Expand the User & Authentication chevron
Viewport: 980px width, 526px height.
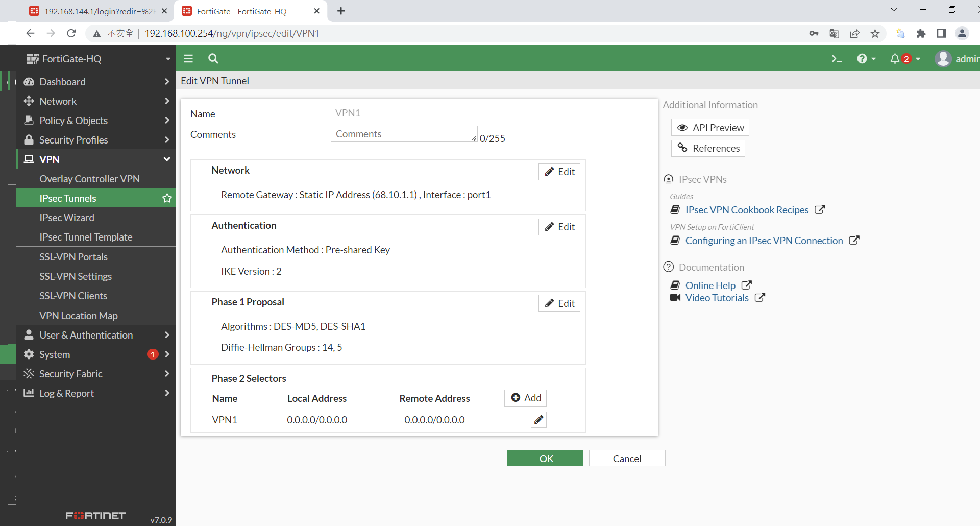tap(167, 335)
